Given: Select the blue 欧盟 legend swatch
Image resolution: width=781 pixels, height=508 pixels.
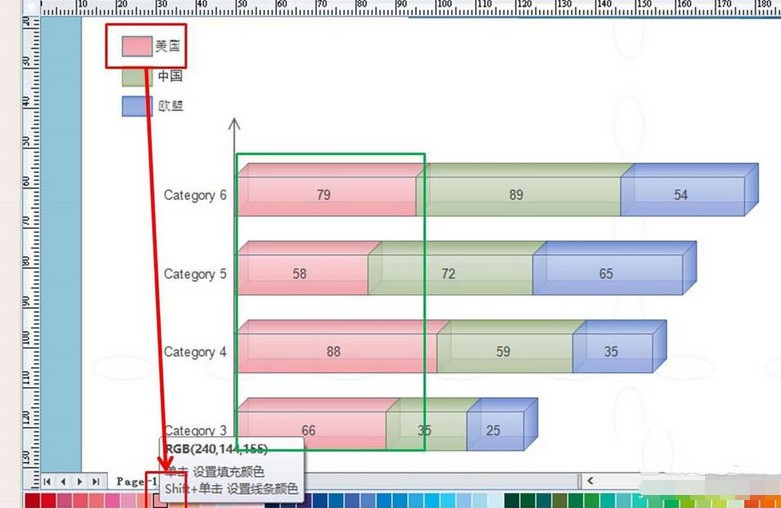Looking at the screenshot, I should click(137, 106).
